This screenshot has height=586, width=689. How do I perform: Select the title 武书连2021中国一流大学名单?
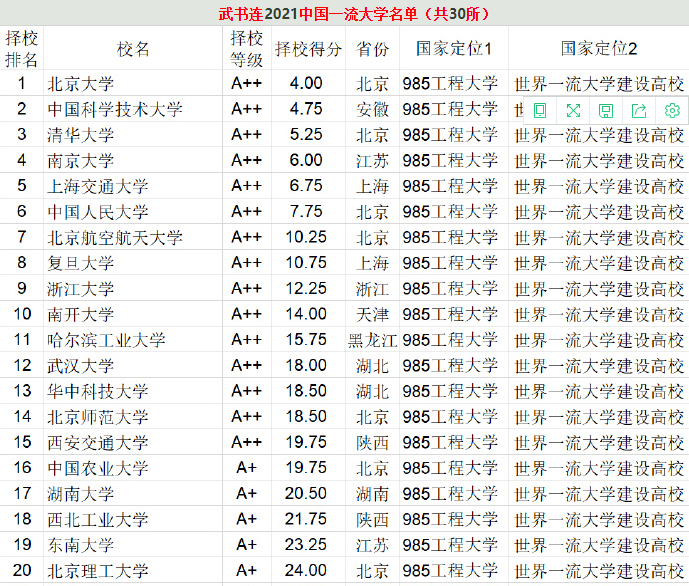coord(319,14)
